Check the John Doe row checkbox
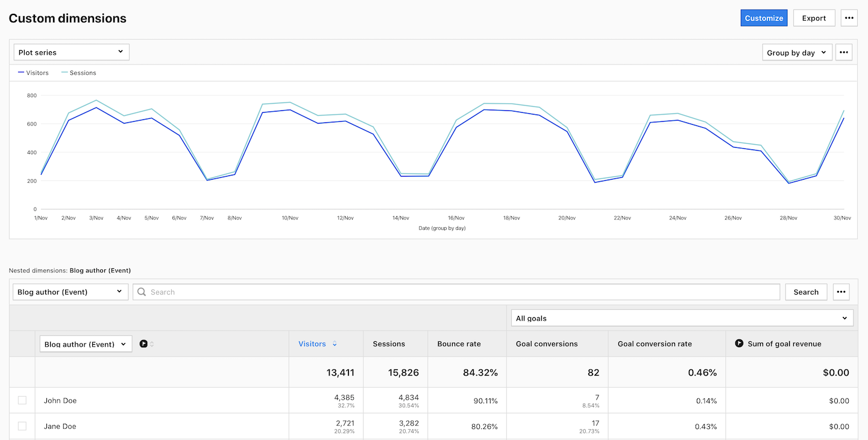 coord(22,400)
